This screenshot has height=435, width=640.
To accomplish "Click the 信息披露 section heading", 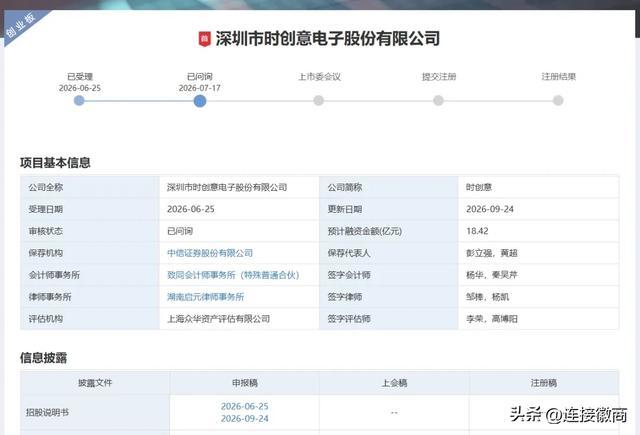I will coord(43,358).
